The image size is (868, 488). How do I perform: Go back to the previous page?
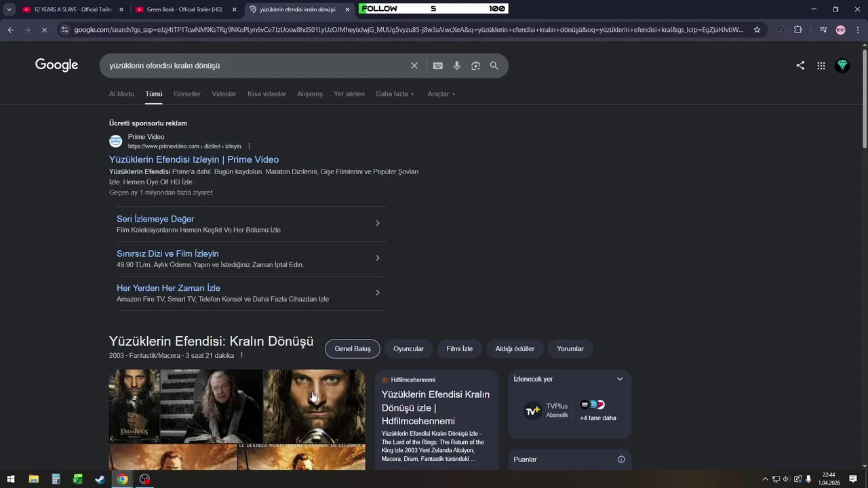click(x=10, y=30)
